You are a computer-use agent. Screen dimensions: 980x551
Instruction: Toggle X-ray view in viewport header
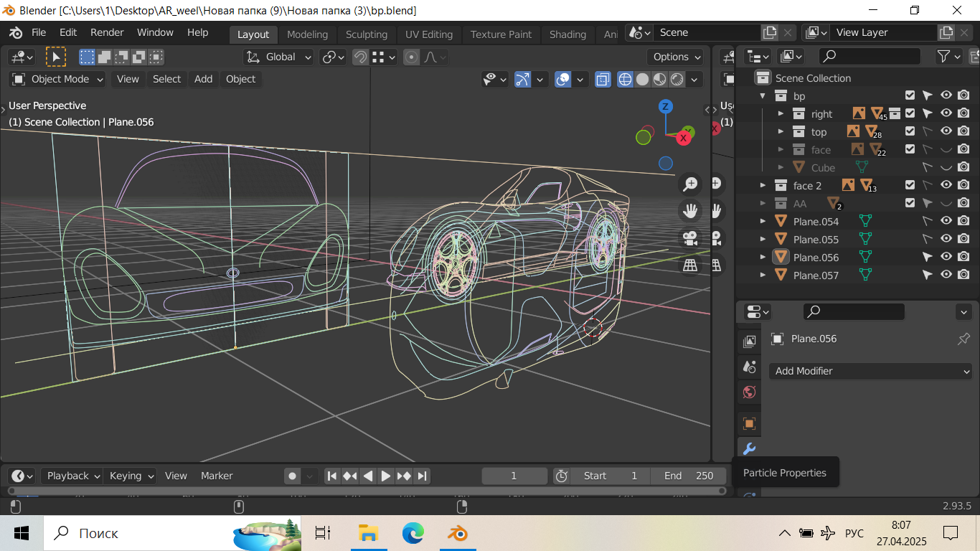(x=603, y=79)
